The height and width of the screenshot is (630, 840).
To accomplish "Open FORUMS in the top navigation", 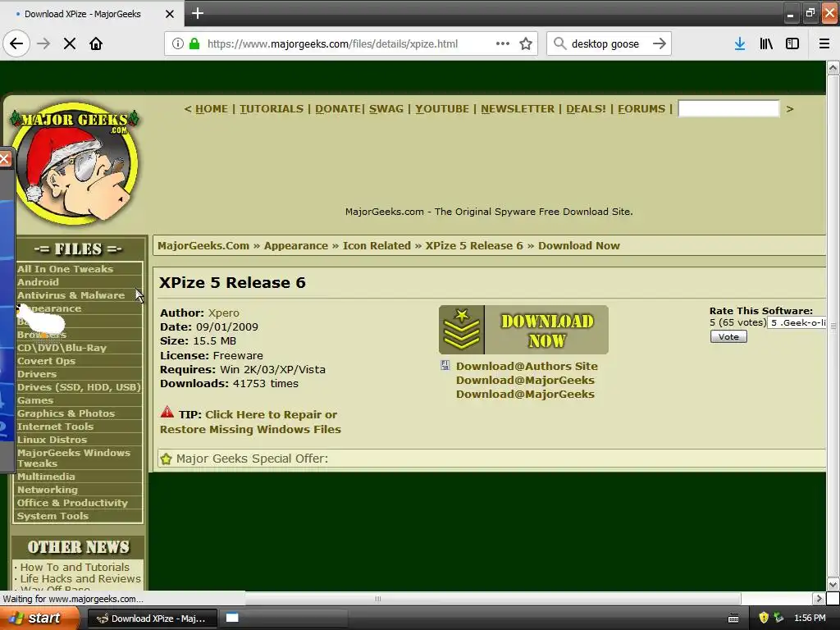I will 641,109.
